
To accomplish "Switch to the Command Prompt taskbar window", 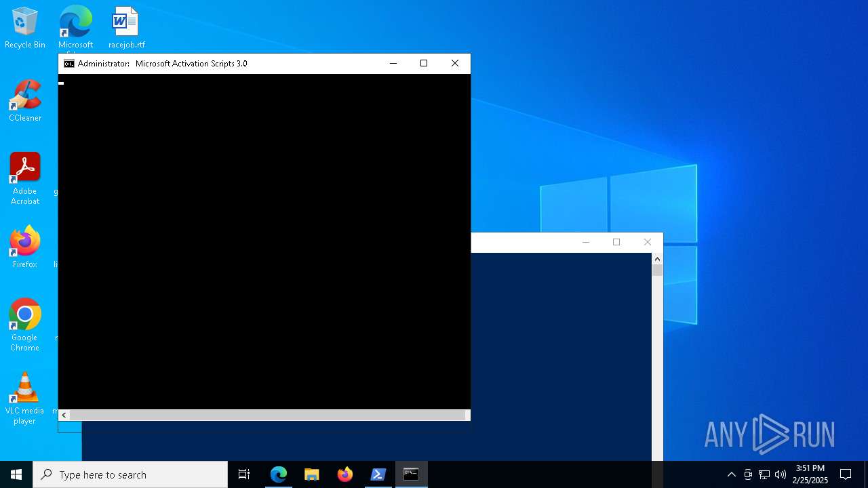I will pos(411,474).
